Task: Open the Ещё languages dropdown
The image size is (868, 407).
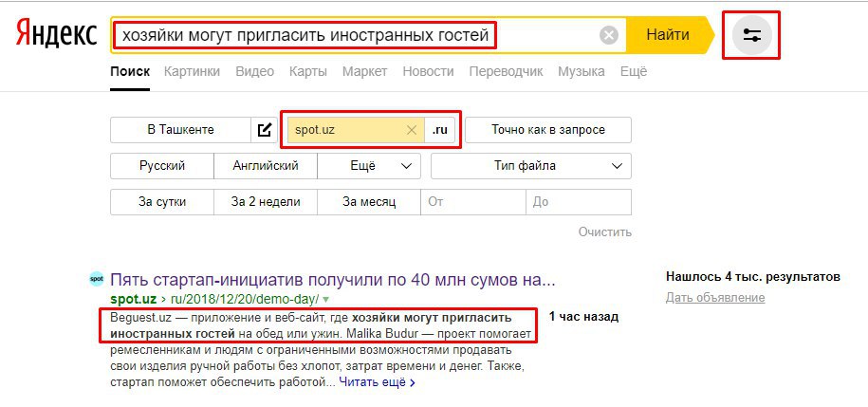Action: [369, 166]
